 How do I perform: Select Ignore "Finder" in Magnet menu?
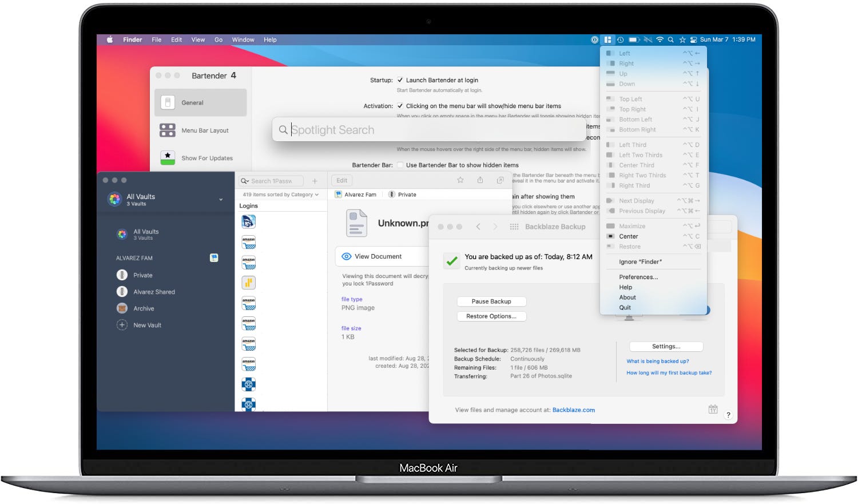653,261
